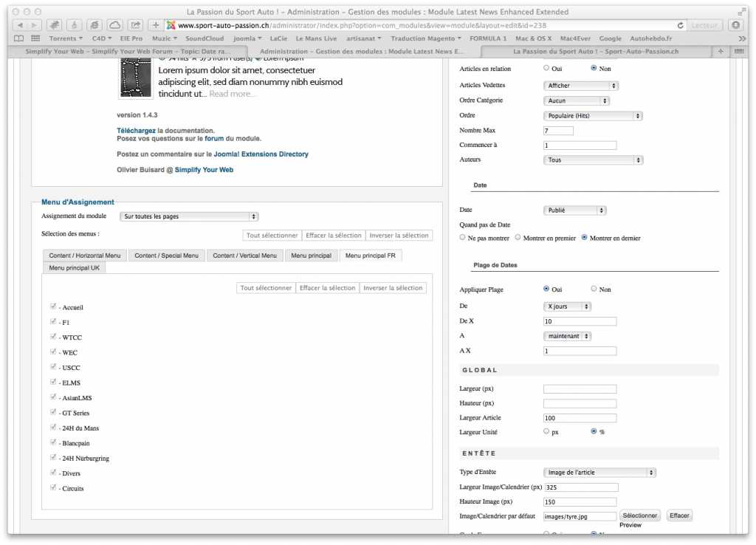Click into the Nombre Max input field
The width and height of the screenshot is (756, 545).
[x=558, y=131]
